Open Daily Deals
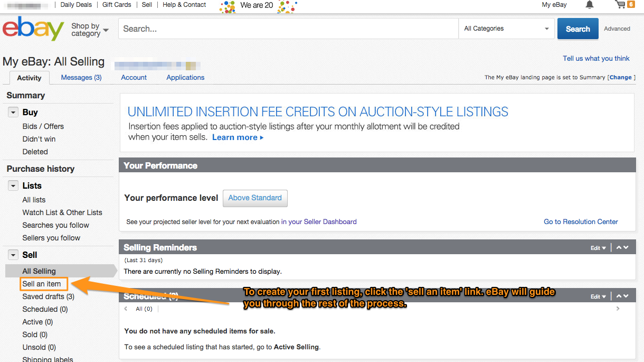 76,5
